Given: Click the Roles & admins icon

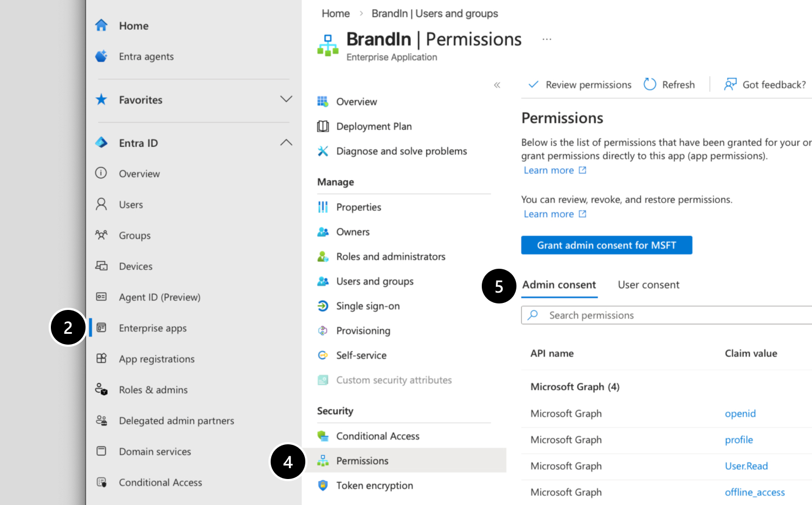Looking at the screenshot, I should click(x=101, y=390).
